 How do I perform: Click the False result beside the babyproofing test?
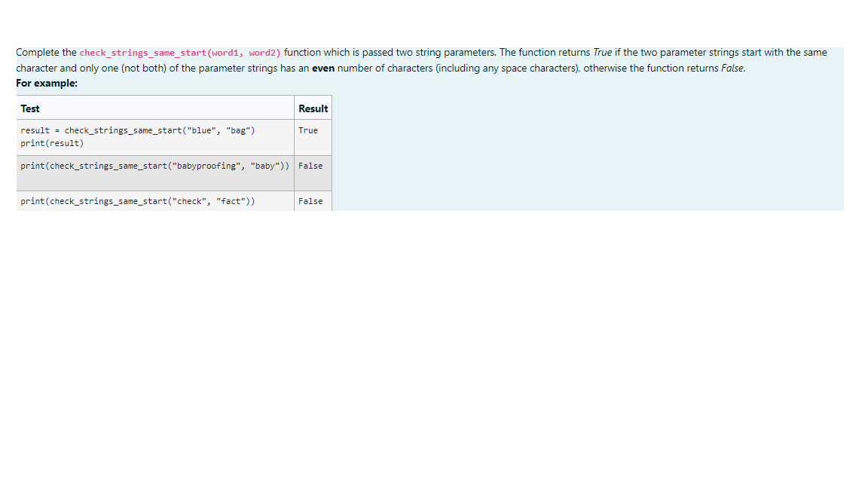(311, 166)
